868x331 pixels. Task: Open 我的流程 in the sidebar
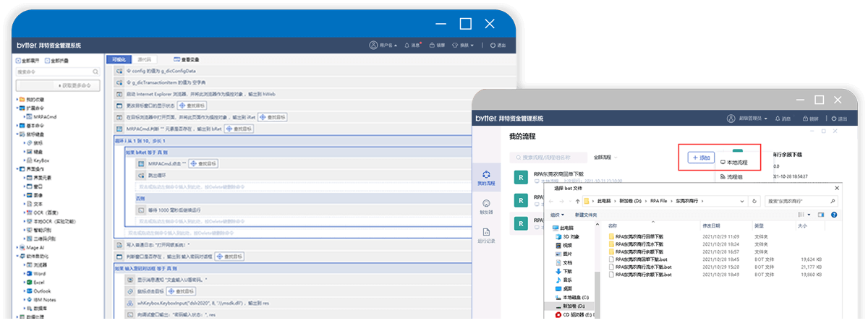tap(486, 177)
